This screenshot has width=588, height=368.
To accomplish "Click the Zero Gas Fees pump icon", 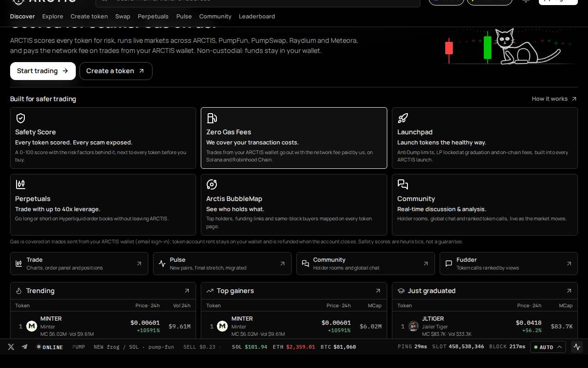I will pos(212,118).
